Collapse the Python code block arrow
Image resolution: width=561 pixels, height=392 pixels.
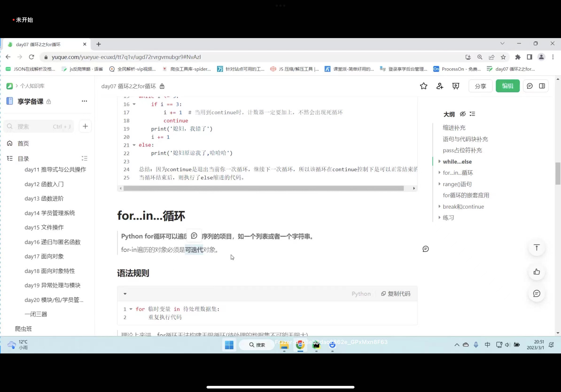[x=125, y=294]
